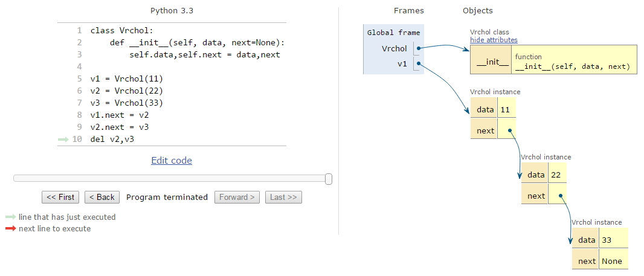
Task: Click the Forward > button
Action: click(x=237, y=197)
